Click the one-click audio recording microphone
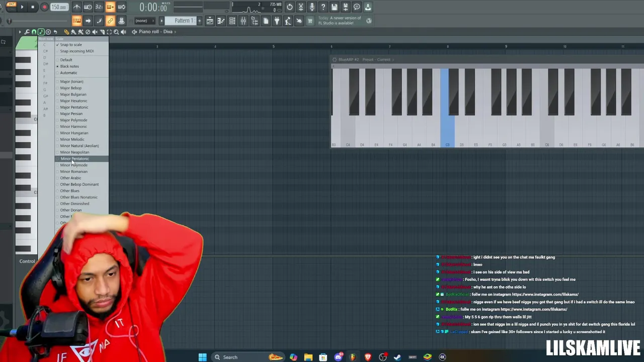Image resolution: width=644 pixels, height=362 pixels. click(x=312, y=7)
